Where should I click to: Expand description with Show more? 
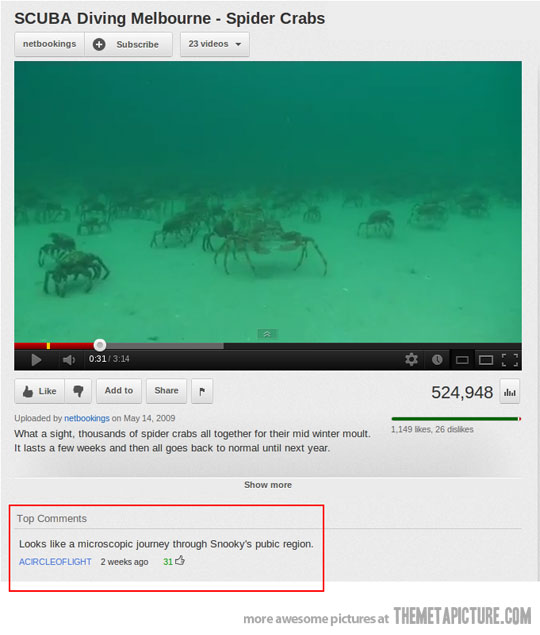pyautogui.click(x=268, y=485)
